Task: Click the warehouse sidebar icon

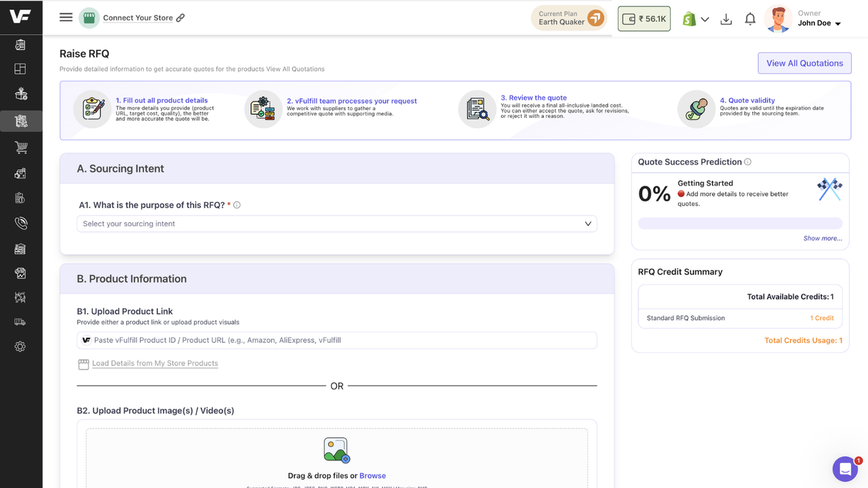Action: click(x=20, y=249)
